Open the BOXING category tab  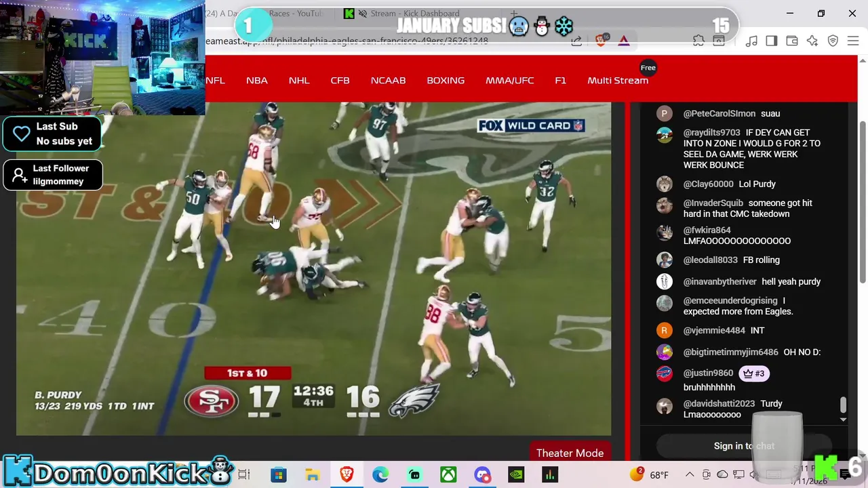tap(446, 80)
